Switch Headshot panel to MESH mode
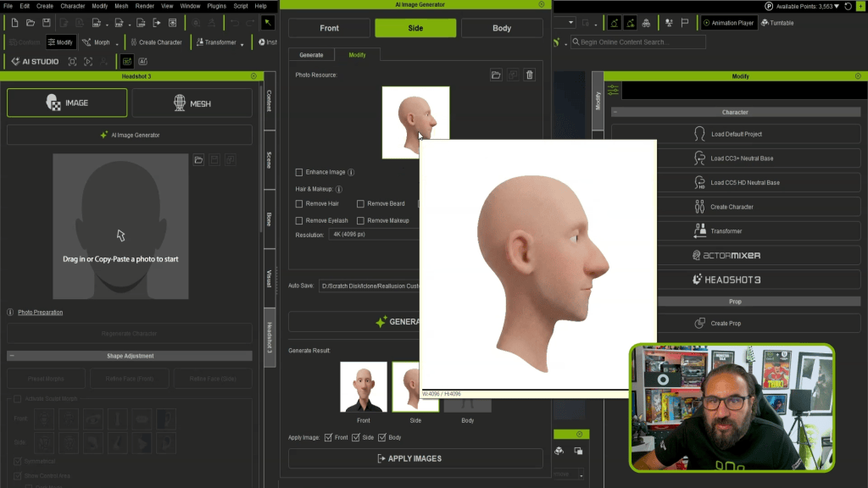 tap(192, 103)
